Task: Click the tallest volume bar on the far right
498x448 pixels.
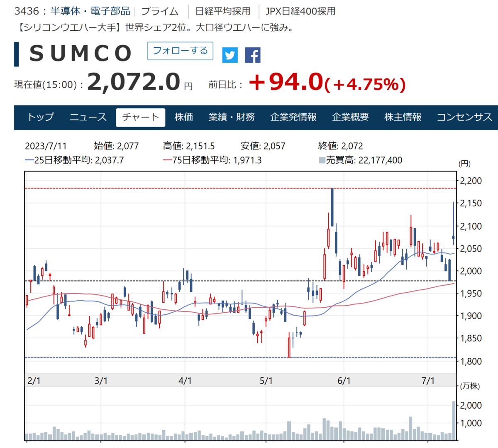Action: coord(454,421)
